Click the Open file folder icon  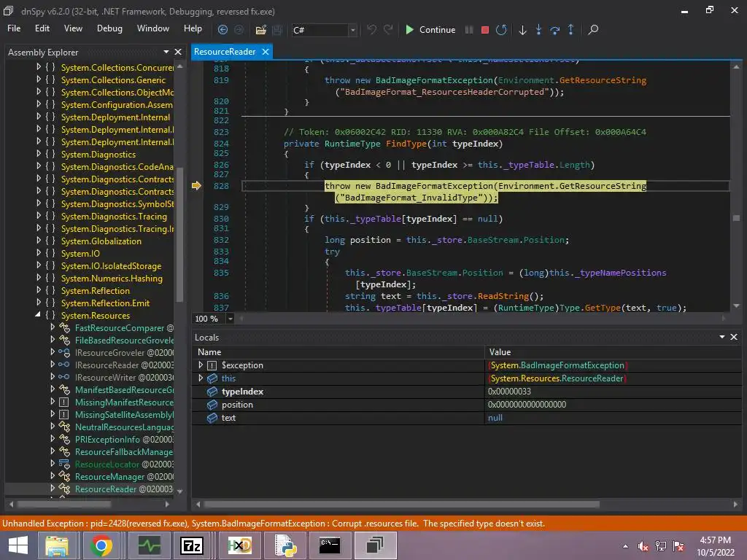[x=260, y=30]
